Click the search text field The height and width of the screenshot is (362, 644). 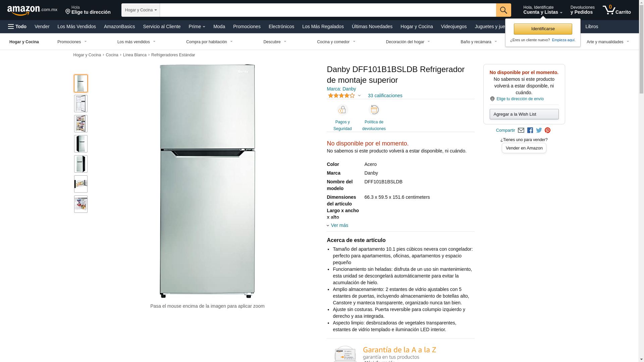(x=328, y=10)
